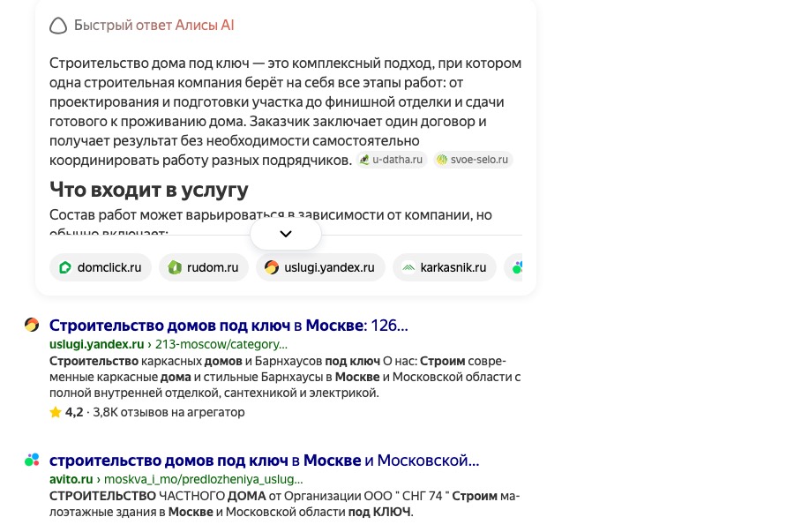This screenshot has height=532, width=794.
Task: Open the karkasnik.ru source chip
Action: pos(445,267)
